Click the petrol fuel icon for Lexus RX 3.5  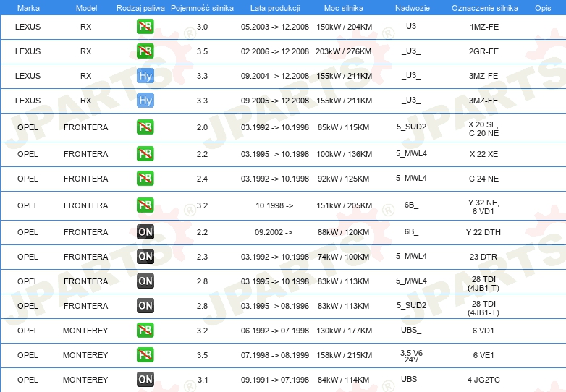point(145,51)
